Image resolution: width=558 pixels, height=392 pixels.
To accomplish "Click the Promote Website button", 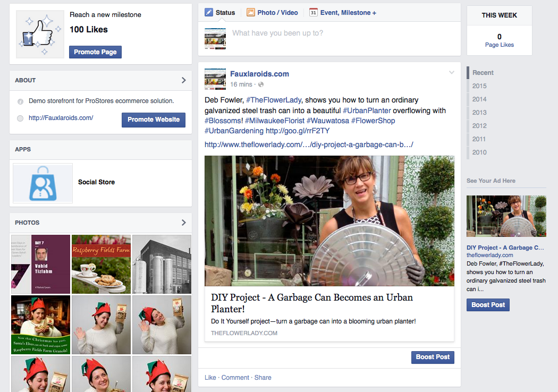I will click(154, 120).
